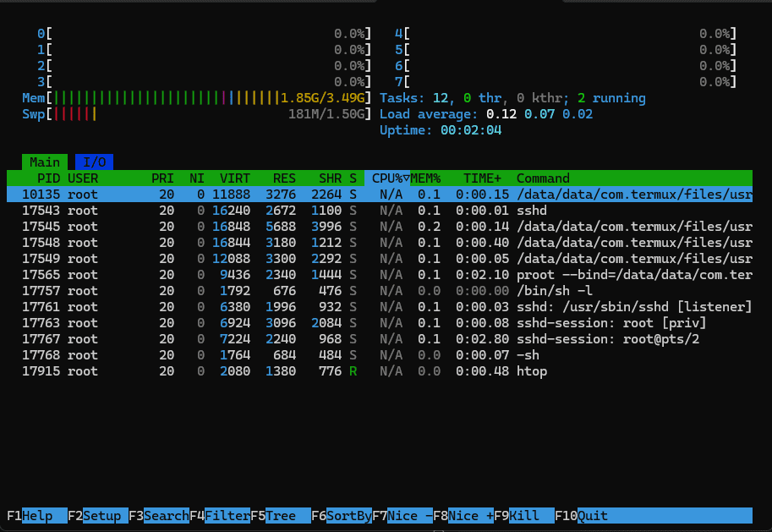This screenshot has height=532, width=772.
Task: Click CPU 6 usage meter
Action: point(566,66)
